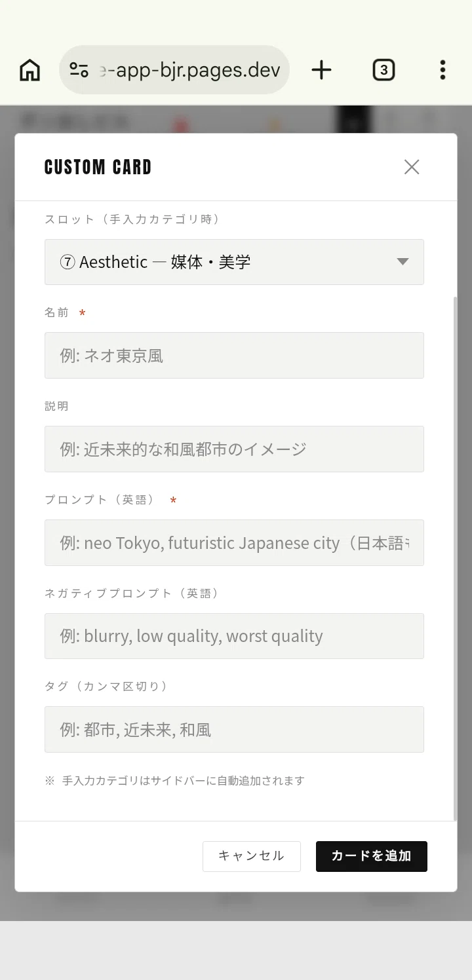Select the タグ comma-separated tags field
The width and height of the screenshot is (472, 980).
(x=234, y=729)
